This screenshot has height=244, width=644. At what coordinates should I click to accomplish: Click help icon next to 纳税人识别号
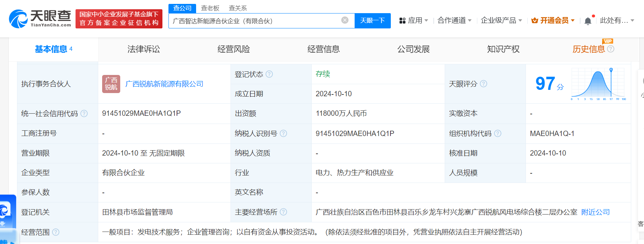click(x=283, y=134)
